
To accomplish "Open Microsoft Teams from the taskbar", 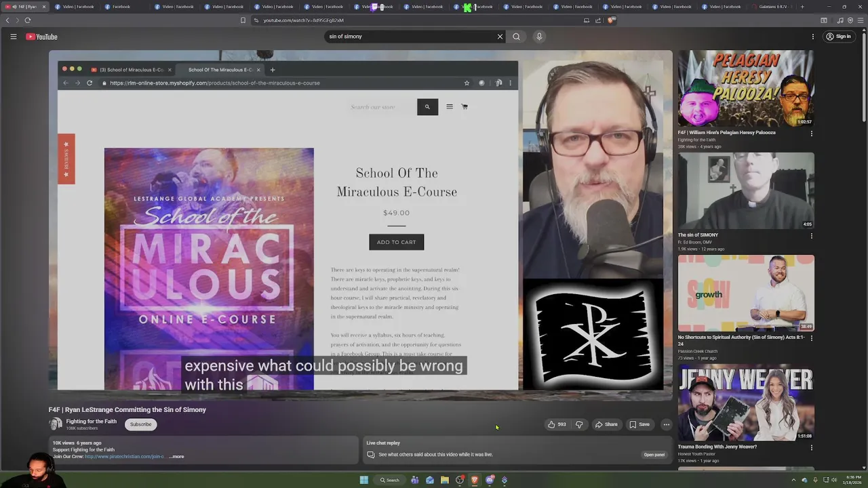I will [414, 480].
